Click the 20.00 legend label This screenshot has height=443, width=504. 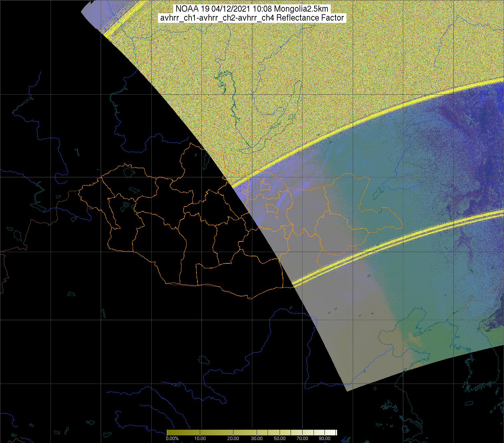[x=233, y=438]
